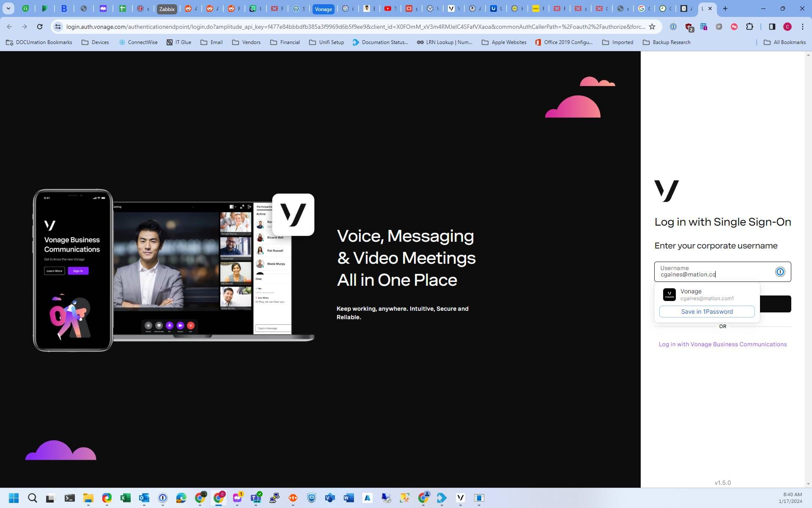Open the Vendors bookmark folder
Screen dimensions: 812x508
pyautogui.click(x=246, y=42)
